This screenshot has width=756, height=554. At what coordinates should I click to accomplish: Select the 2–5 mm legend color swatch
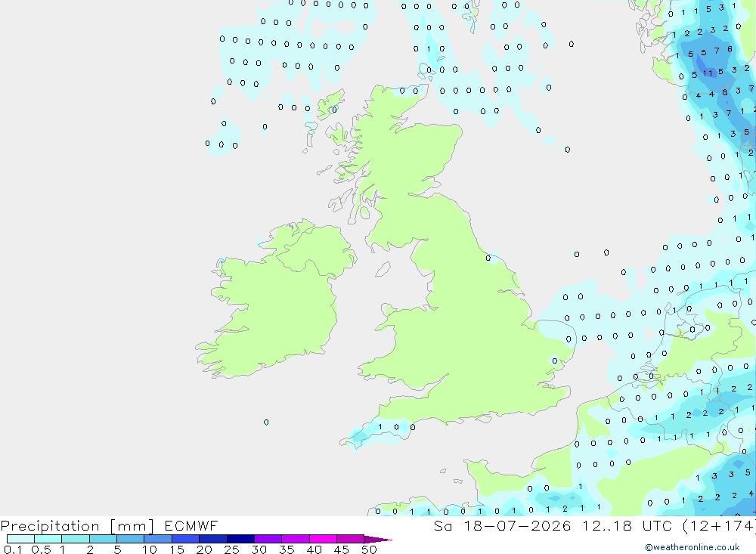(x=103, y=539)
